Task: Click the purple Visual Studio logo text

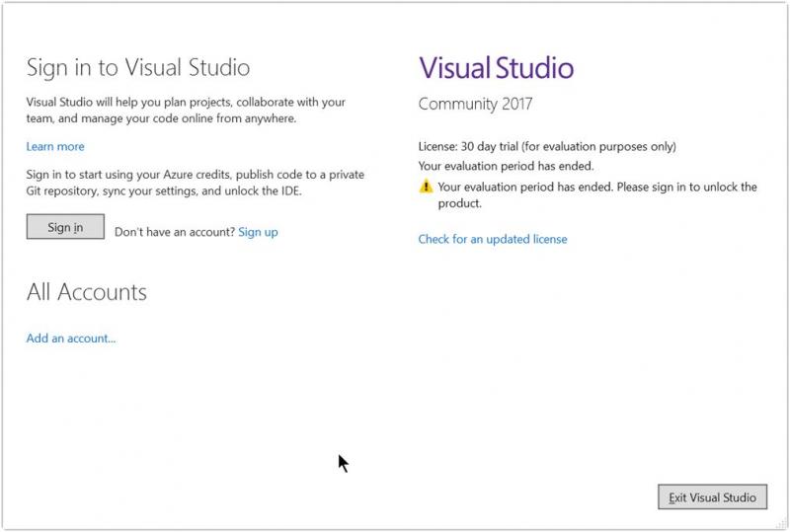Action: tap(497, 67)
